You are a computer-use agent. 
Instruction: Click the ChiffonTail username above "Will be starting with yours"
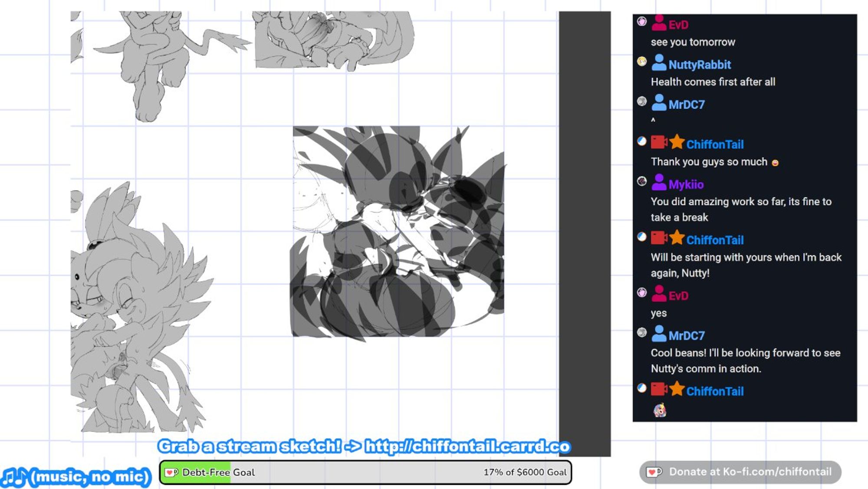click(x=715, y=240)
